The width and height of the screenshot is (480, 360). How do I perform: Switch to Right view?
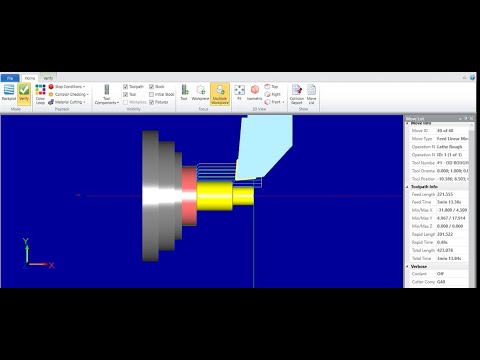[273, 94]
